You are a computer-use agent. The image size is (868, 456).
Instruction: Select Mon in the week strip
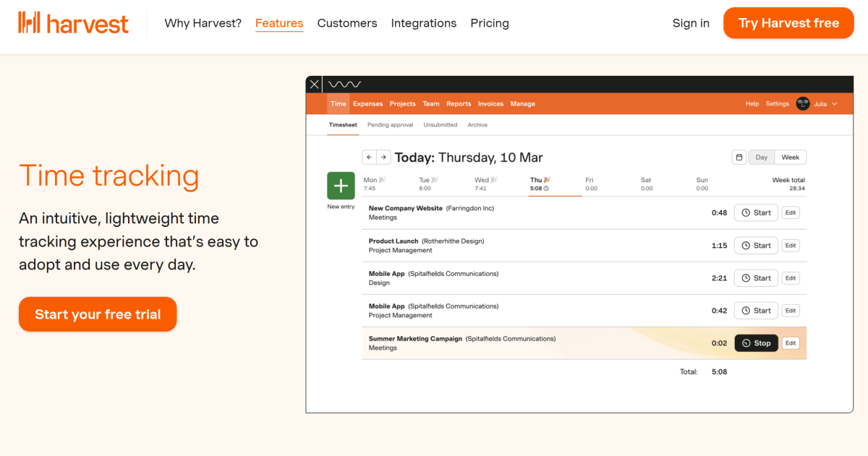[374, 184]
